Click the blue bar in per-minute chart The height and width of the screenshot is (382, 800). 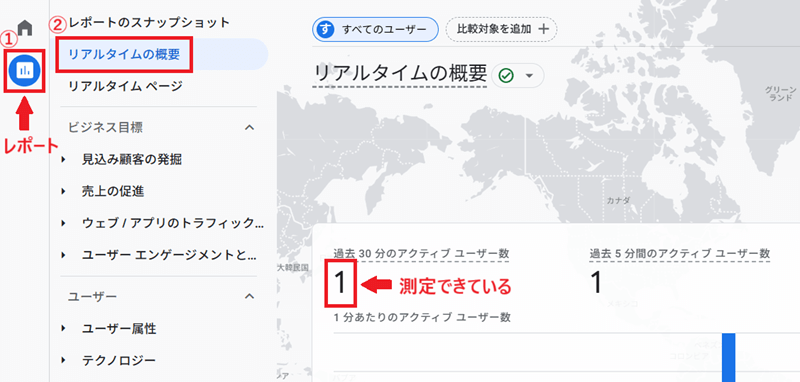(x=729, y=358)
